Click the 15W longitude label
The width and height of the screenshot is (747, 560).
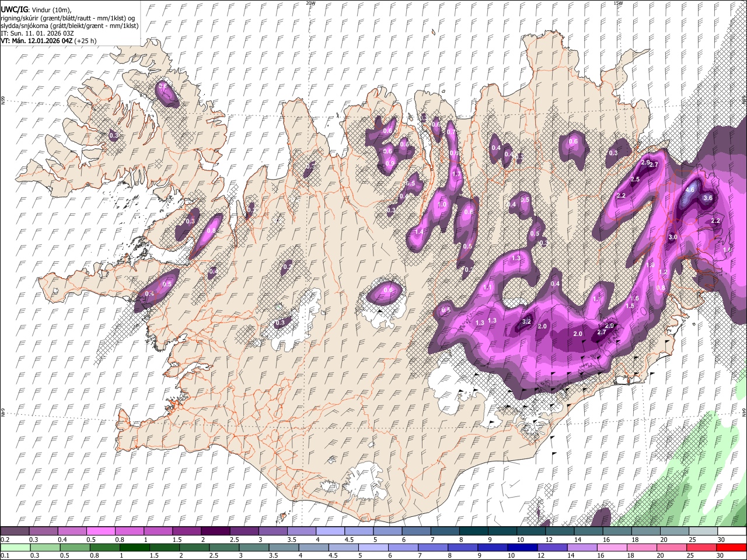point(618,3)
